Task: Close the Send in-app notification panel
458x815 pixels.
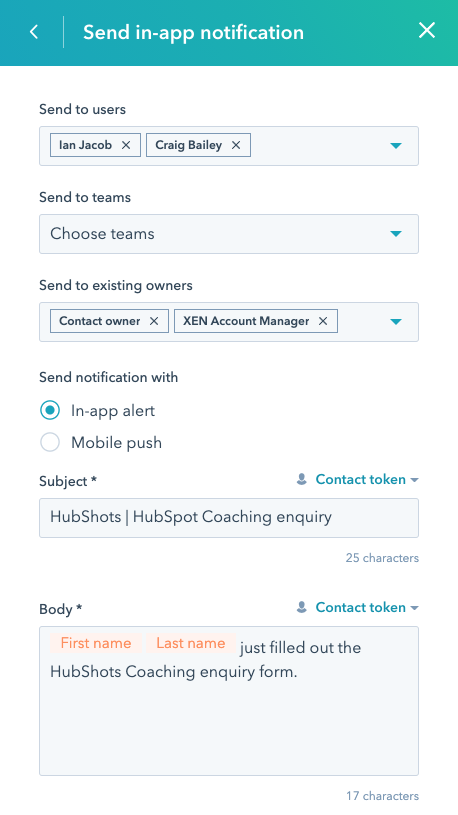Action: pos(427,31)
